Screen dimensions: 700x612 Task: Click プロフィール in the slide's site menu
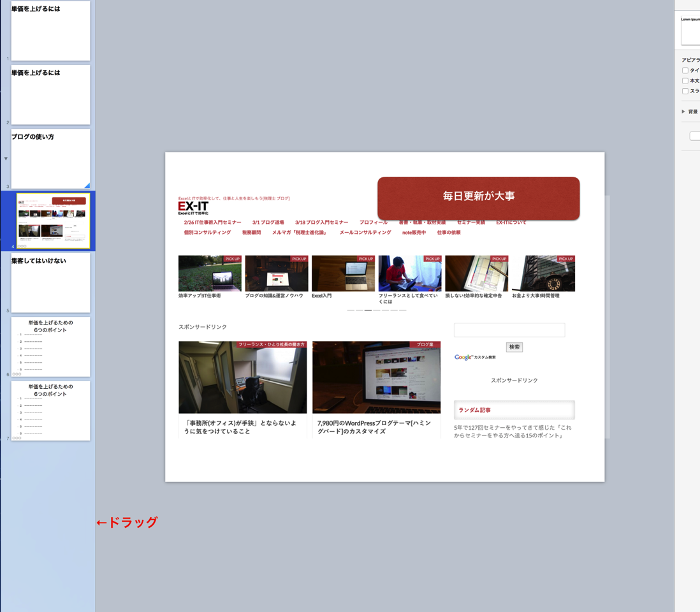coord(373,222)
